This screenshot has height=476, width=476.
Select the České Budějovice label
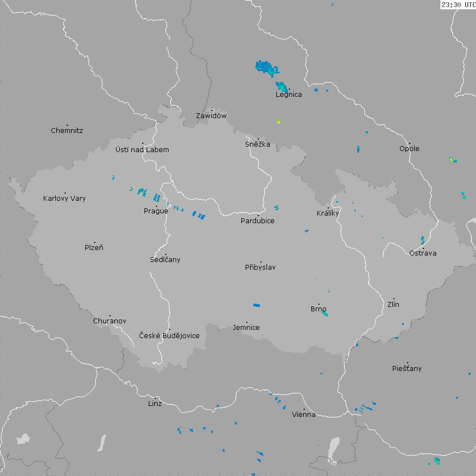(169, 335)
